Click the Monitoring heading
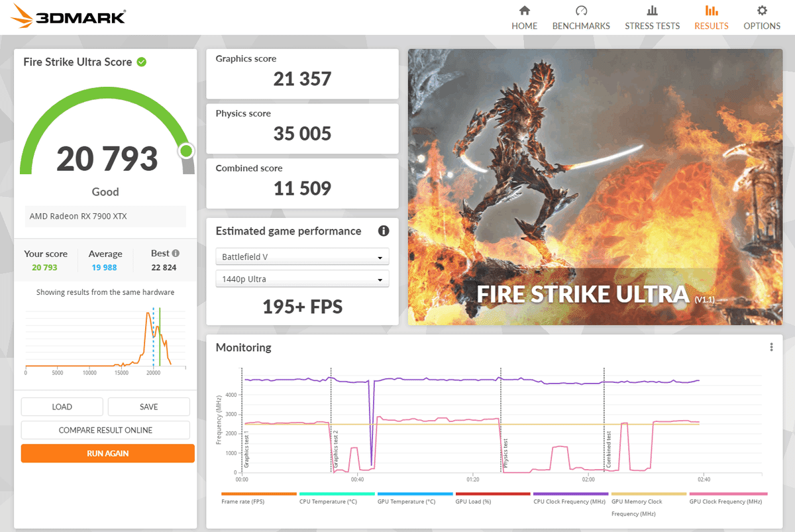Screen dimensions: 795x532 244,347
